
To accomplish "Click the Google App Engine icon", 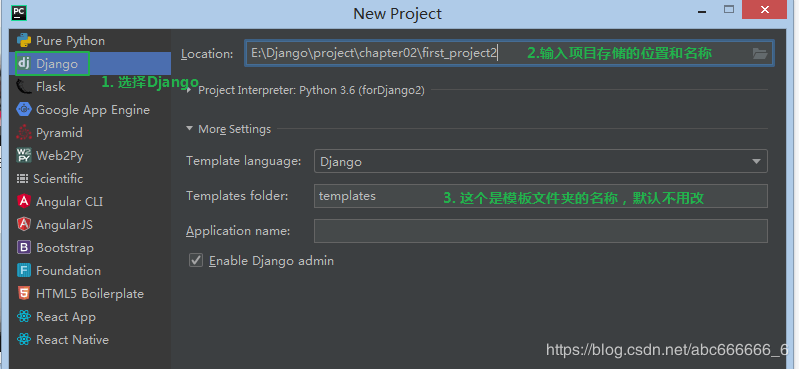I will click(23, 110).
